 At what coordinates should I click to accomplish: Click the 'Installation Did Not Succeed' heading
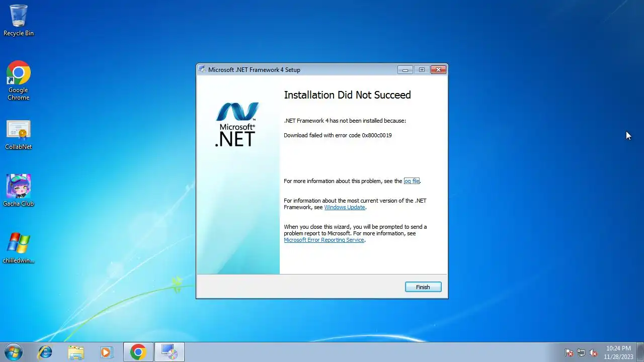coord(347,95)
